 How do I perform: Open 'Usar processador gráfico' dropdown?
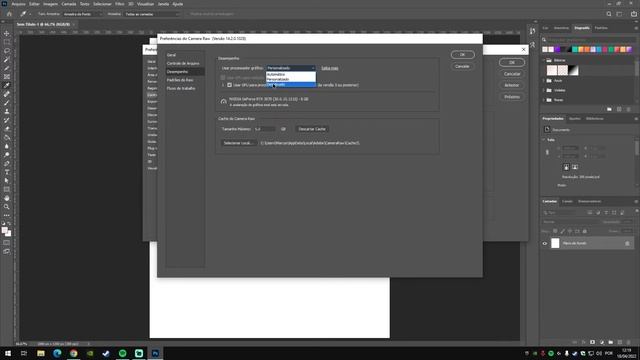[x=291, y=68]
